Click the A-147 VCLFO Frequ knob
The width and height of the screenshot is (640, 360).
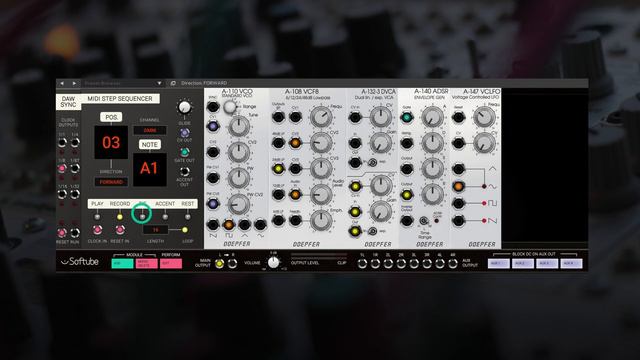point(484,117)
